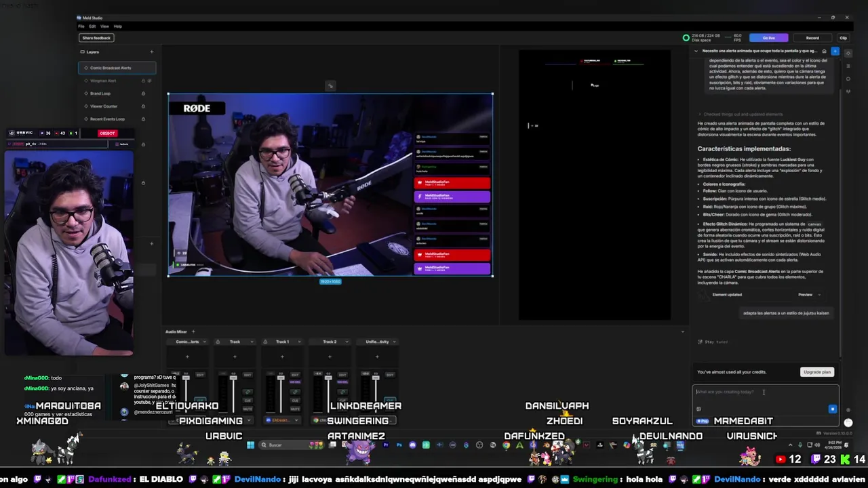Click the Clip button
868x488 pixels.
tap(843, 38)
